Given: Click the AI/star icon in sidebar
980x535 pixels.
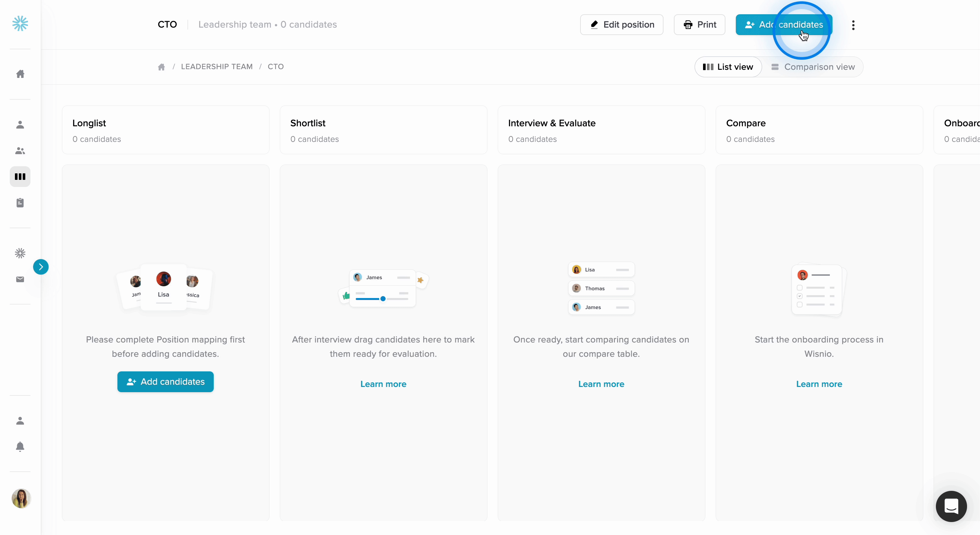Looking at the screenshot, I should [20, 253].
